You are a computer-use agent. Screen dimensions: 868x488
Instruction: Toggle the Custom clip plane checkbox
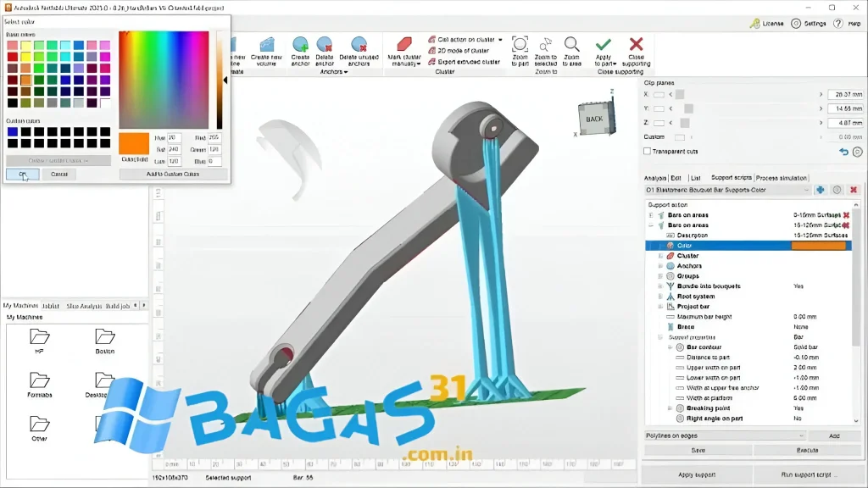click(x=679, y=137)
